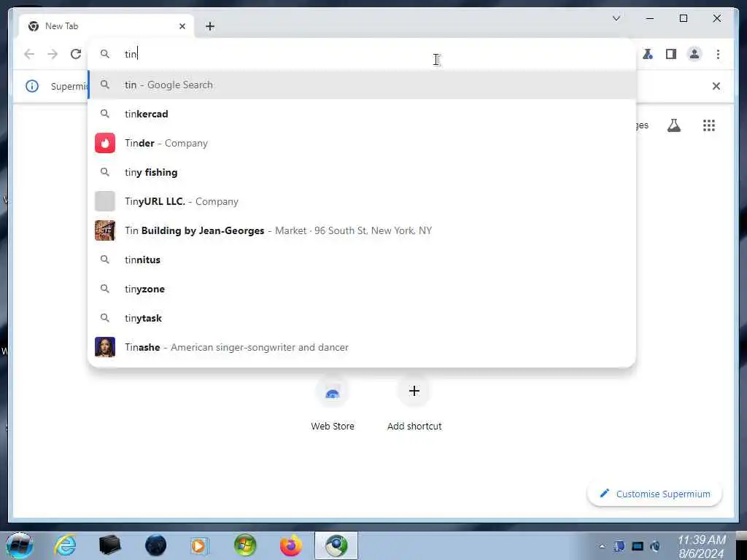
Task: Open the labs flask icon in toolbar
Action: (x=648, y=54)
